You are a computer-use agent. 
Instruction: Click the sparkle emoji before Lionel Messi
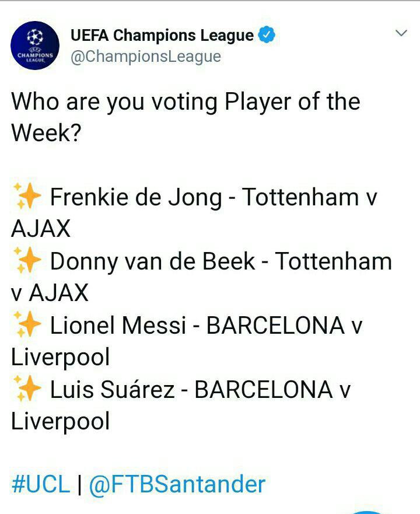(x=26, y=326)
